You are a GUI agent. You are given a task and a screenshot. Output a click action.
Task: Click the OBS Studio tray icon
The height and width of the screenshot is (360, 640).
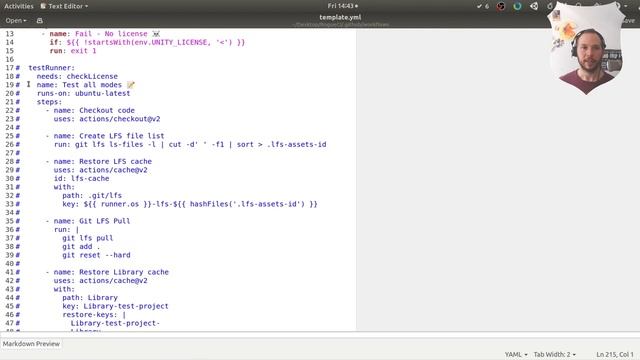tap(501, 6)
